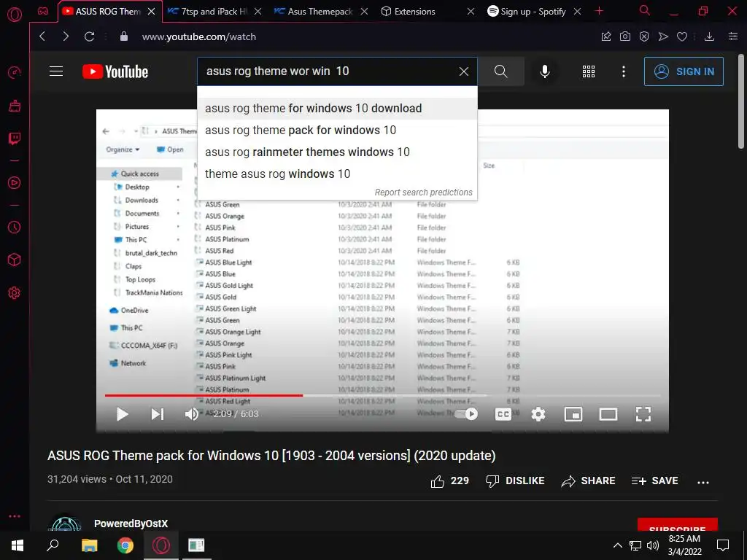Click the DISLIKE button
The width and height of the screenshot is (747, 560).
pyautogui.click(x=515, y=481)
